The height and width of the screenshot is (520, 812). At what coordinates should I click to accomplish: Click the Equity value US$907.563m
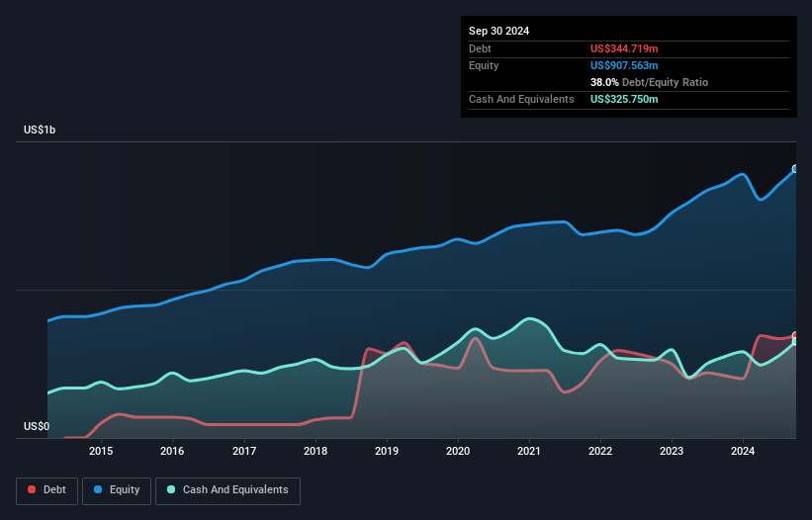[x=624, y=65]
